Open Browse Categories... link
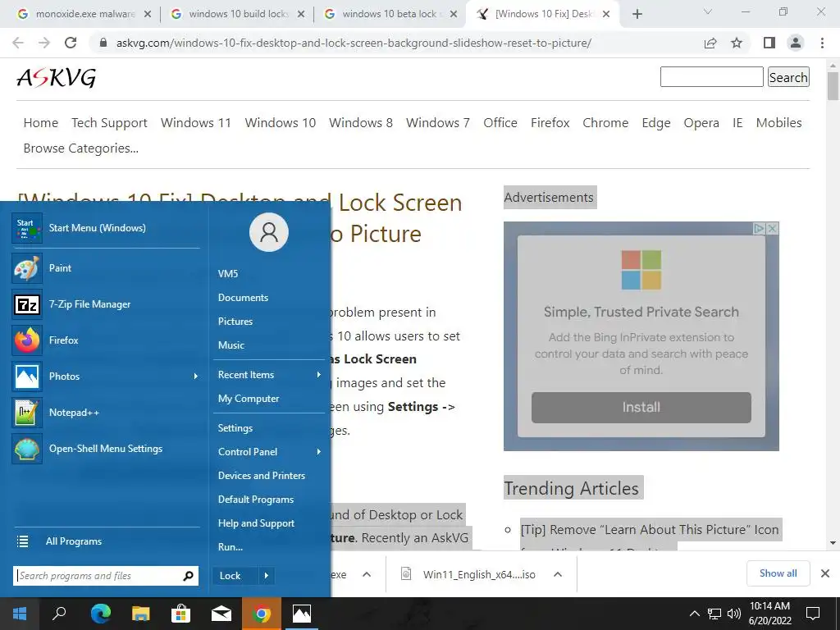Image resolution: width=840 pixels, height=630 pixels. (x=81, y=148)
